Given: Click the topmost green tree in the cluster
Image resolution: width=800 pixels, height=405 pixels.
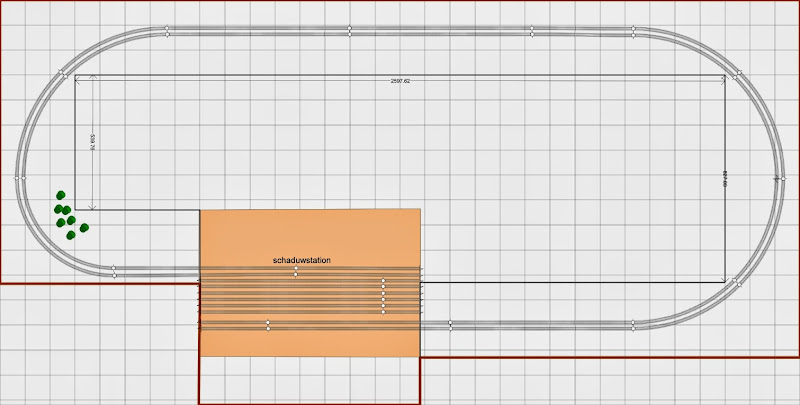Looking at the screenshot, I should [61, 195].
